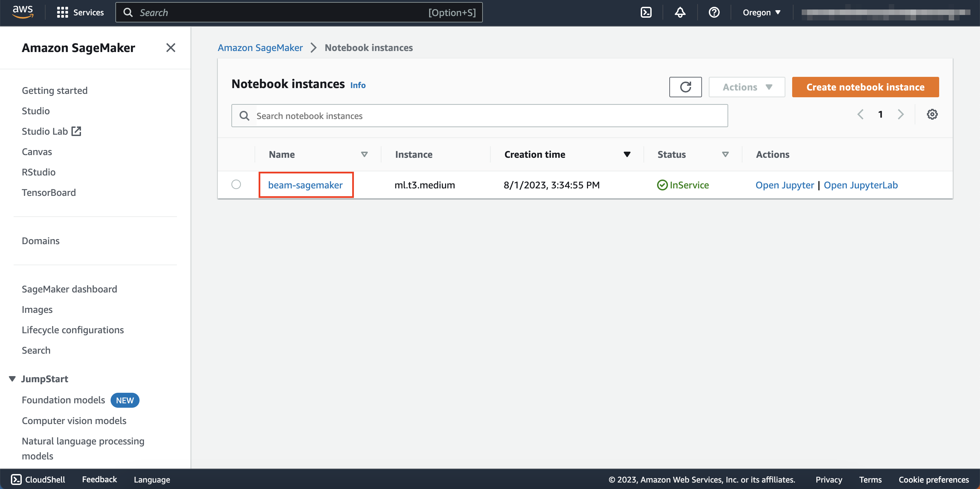Click inside the Search notebook instances field
The width and height of the screenshot is (980, 489).
419,116
